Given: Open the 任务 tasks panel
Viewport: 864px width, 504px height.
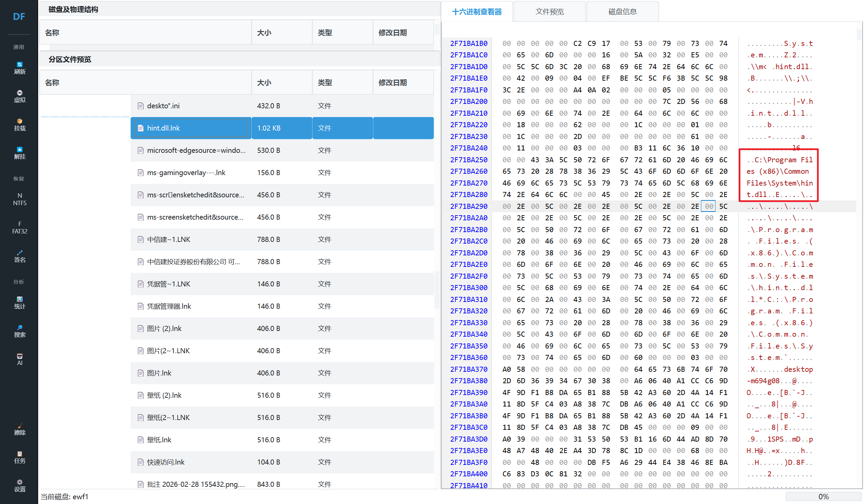Looking at the screenshot, I should tap(20, 457).
